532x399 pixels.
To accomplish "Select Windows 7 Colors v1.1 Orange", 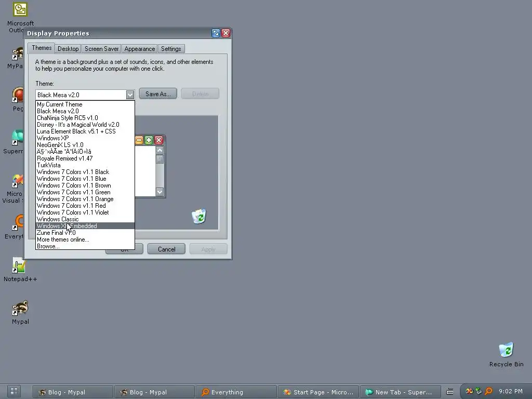I will 85,199.
